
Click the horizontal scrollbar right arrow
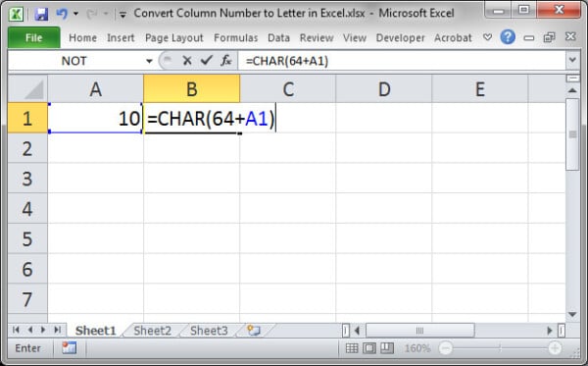[x=550, y=331]
